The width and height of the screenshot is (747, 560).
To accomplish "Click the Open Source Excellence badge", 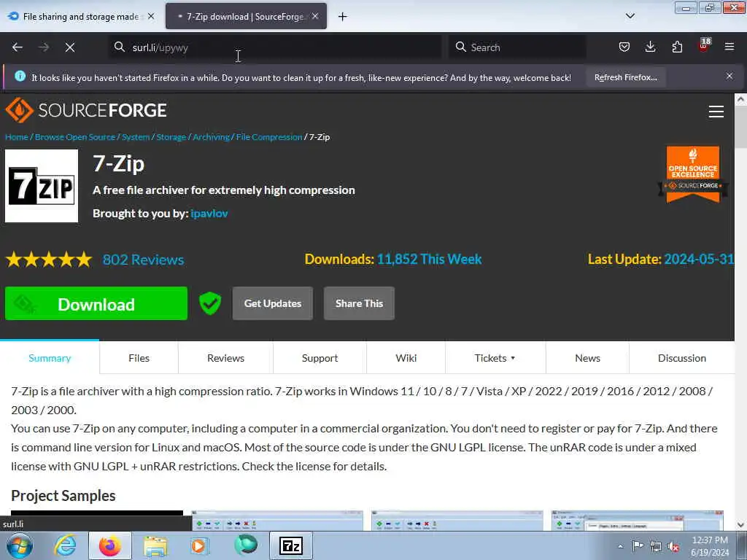I will 693,174.
